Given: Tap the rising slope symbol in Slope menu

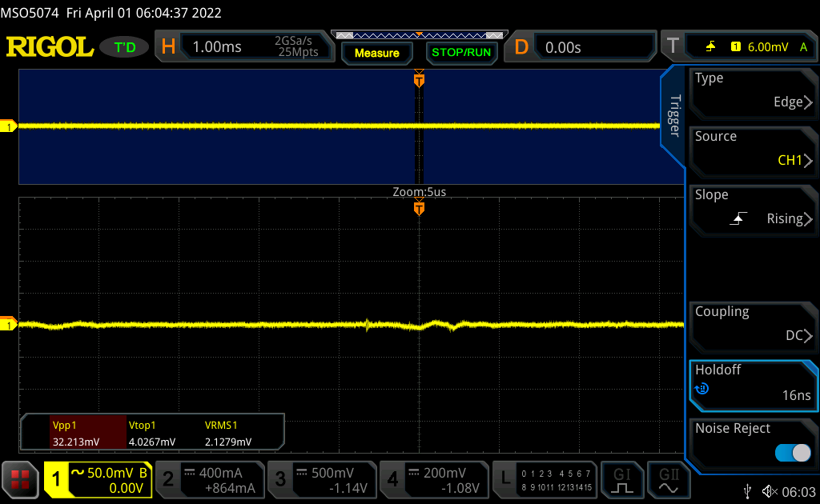Looking at the screenshot, I should [738, 218].
